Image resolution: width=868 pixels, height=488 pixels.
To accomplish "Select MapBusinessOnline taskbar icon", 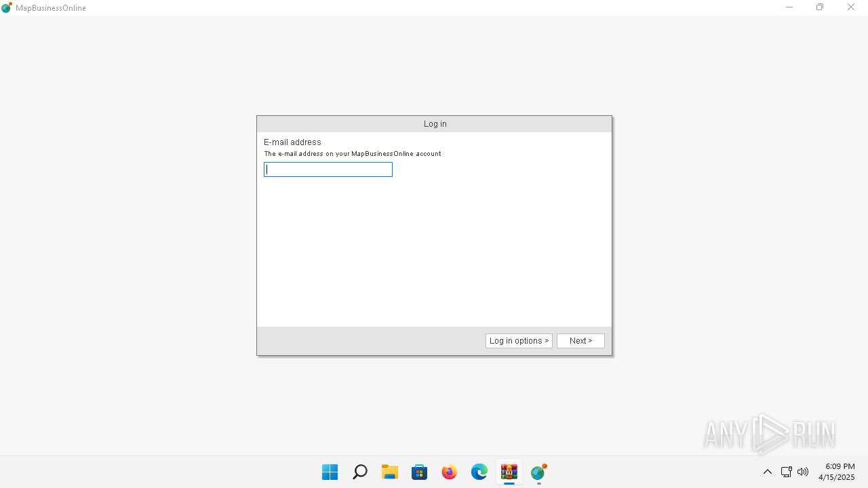I will [539, 472].
